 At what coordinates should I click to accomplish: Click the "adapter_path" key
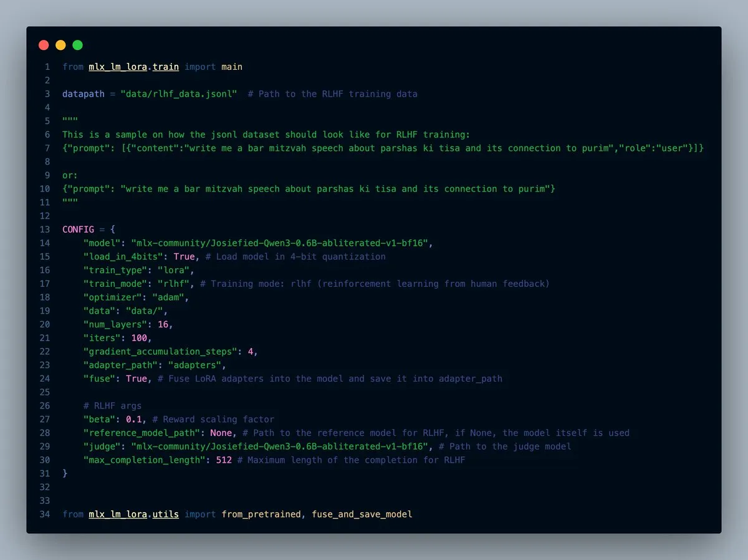click(x=121, y=365)
